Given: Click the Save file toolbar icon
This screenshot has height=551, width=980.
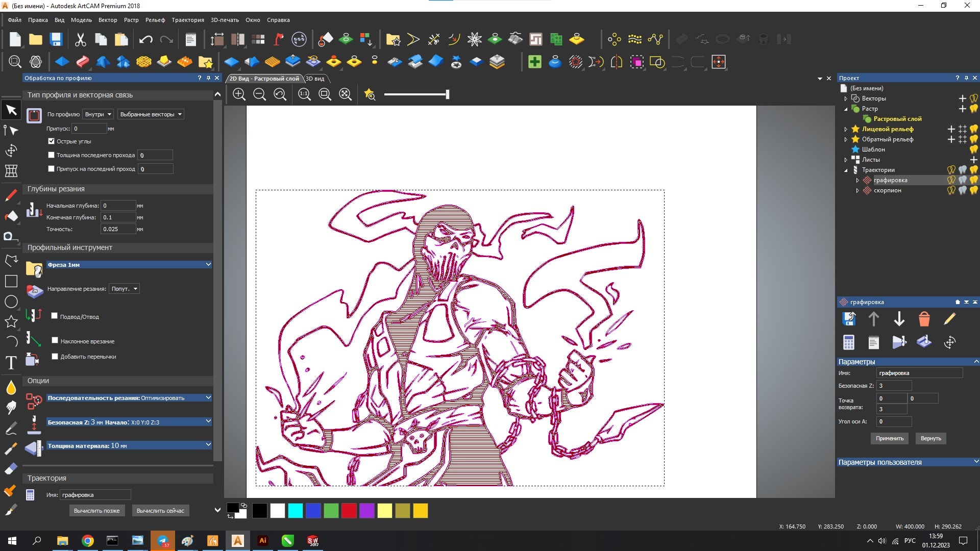Looking at the screenshot, I should 56,39.
